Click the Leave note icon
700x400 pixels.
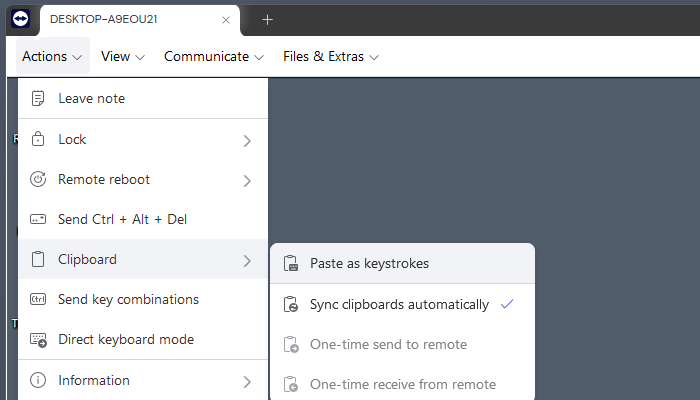tap(38, 98)
